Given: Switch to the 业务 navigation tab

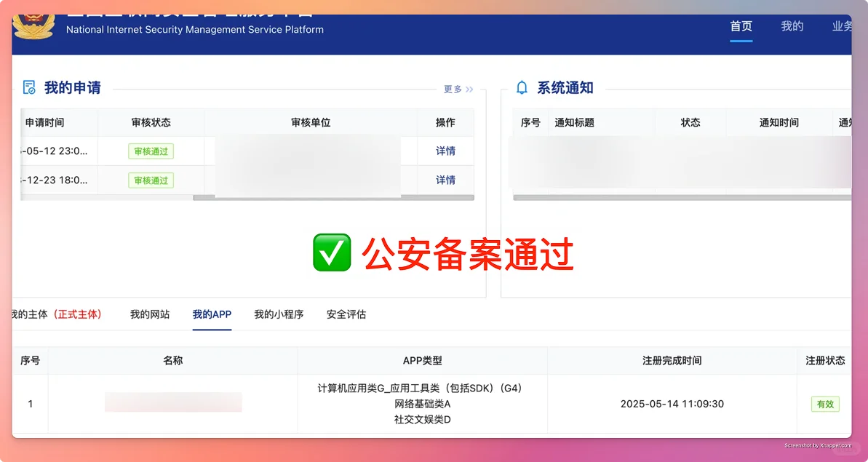Looking at the screenshot, I should [x=841, y=26].
